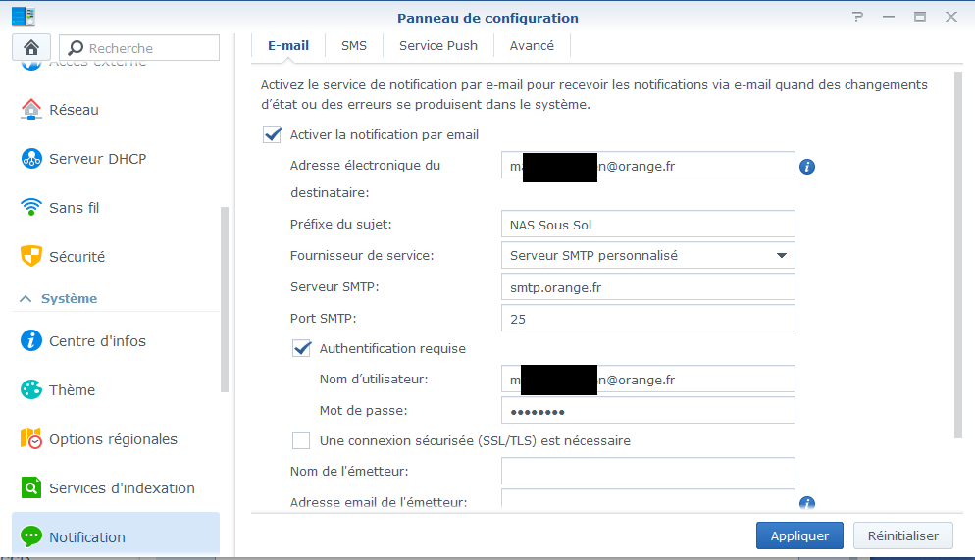Viewport: 975px width, 560px height.
Task: Open Options régionales icon
Action: tap(32, 438)
